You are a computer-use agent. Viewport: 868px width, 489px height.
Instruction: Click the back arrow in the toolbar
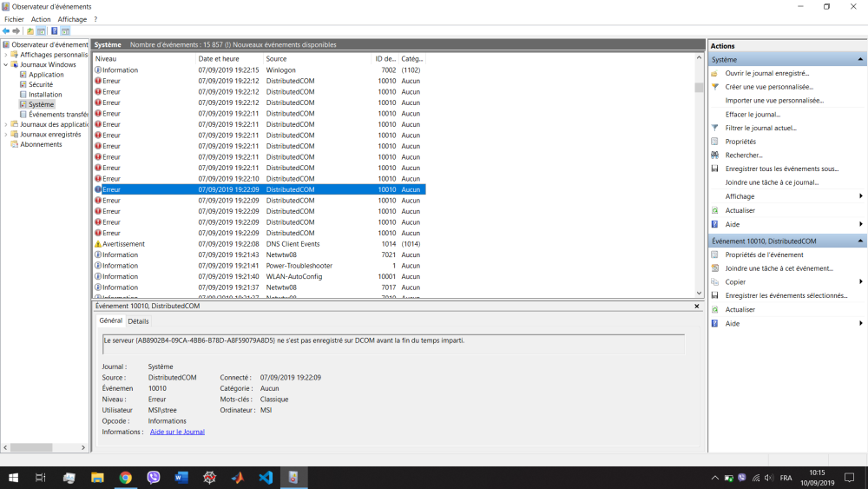pyautogui.click(x=6, y=31)
